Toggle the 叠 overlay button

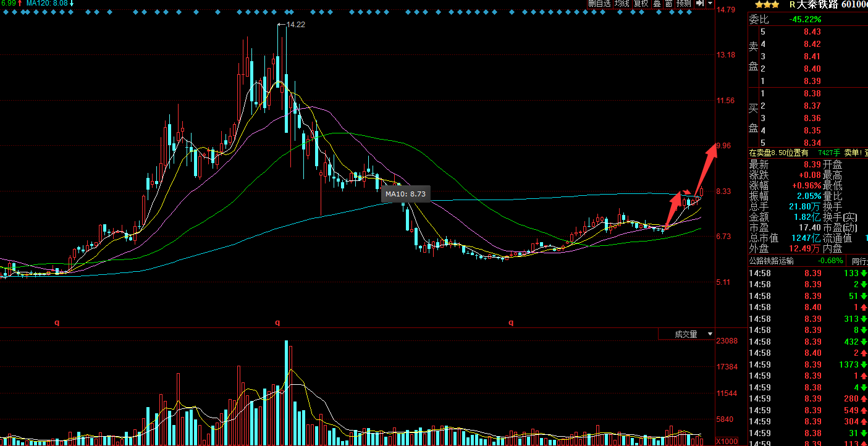coord(657,4)
